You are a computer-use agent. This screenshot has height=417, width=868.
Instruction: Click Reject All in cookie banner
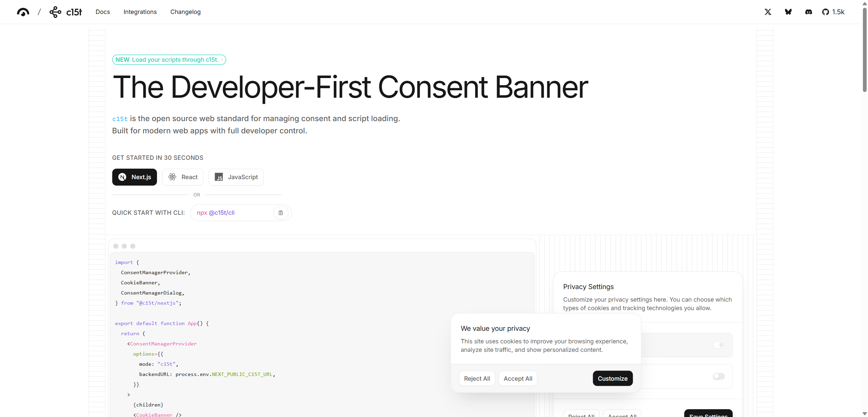[x=477, y=378]
